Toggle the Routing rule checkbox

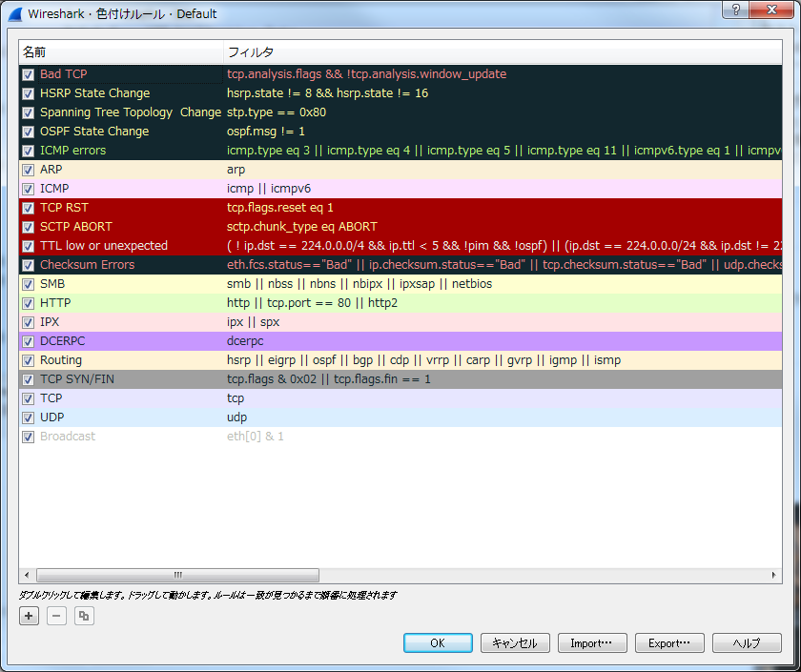tap(28, 360)
